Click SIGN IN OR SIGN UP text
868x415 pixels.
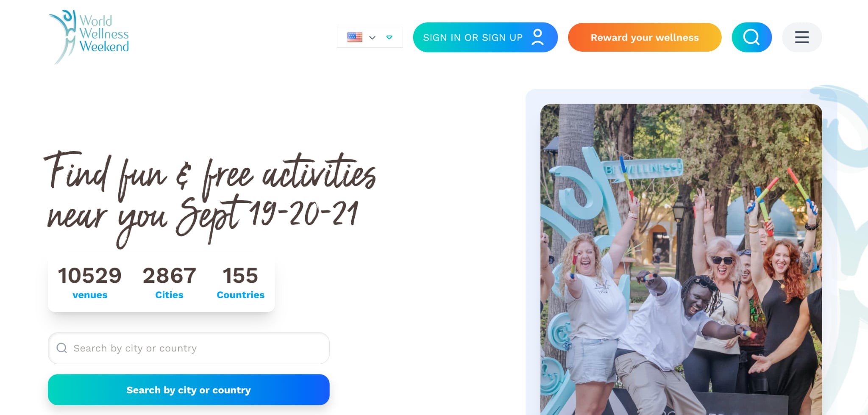[x=473, y=38]
